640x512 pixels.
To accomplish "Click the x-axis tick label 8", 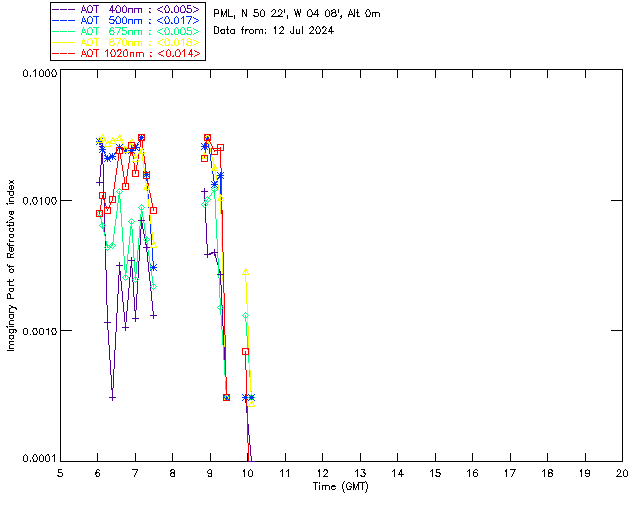I will click(x=173, y=474).
